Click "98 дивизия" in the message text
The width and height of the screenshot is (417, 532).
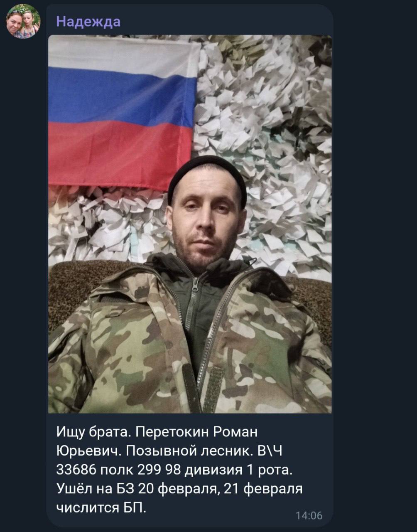204,470
